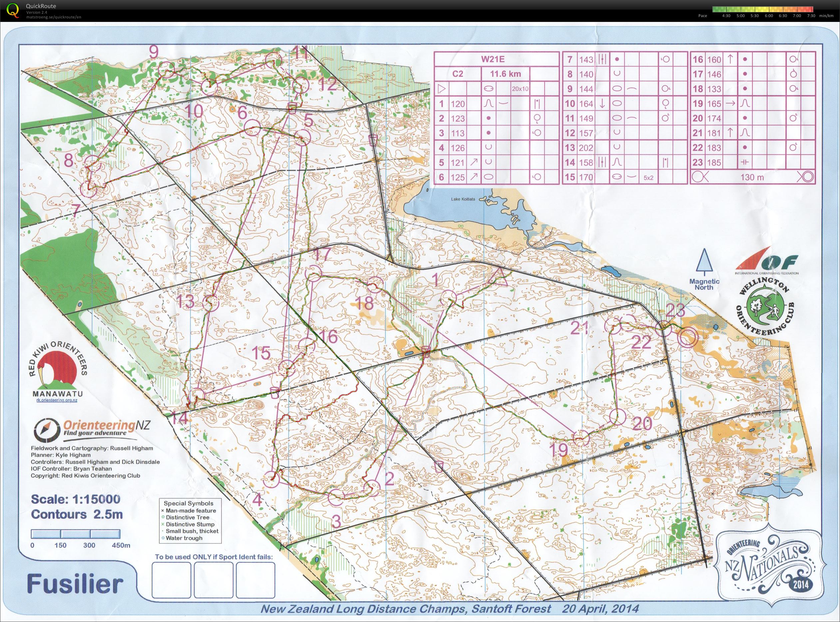This screenshot has height=622, width=840.
Task: Click control number 7 on the map
Action: (x=76, y=211)
